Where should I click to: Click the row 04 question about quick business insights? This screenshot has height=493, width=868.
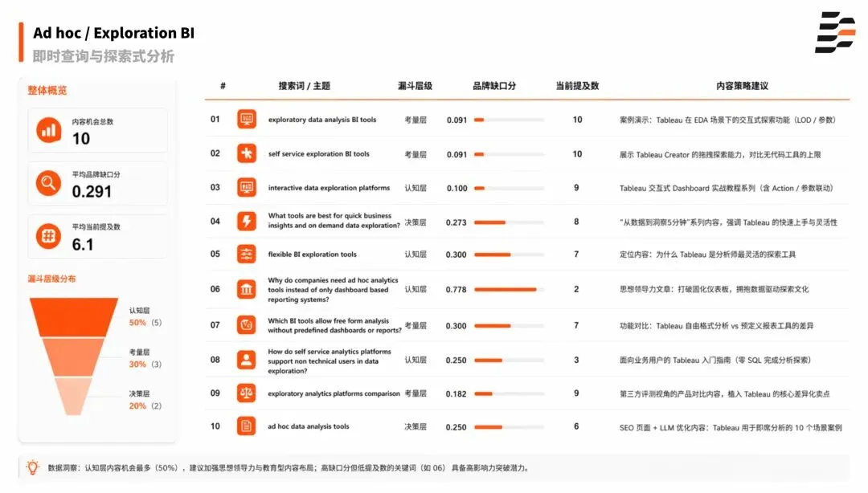(x=334, y=220)
